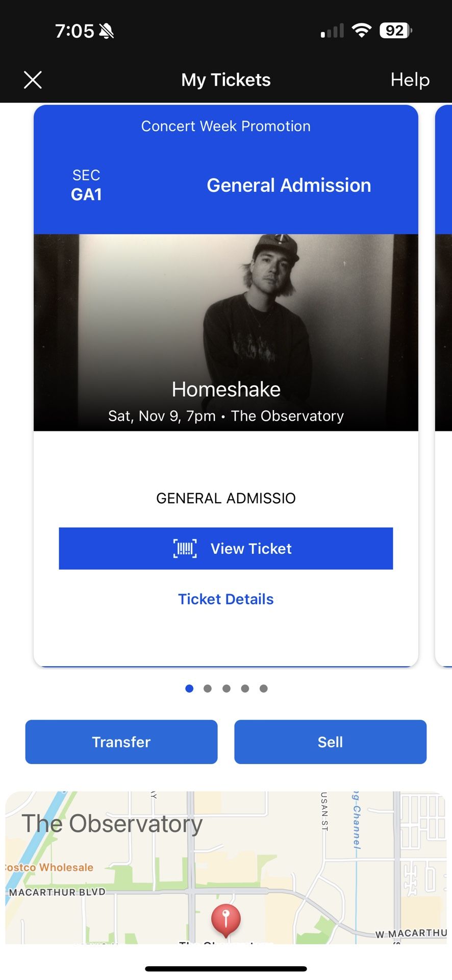Tap the Wi-Fi status icon

click(x=361, y=31)
